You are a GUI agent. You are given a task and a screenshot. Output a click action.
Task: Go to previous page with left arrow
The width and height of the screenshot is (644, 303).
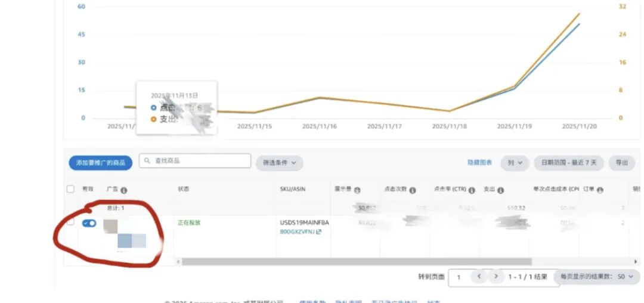(x=478, y=277)
